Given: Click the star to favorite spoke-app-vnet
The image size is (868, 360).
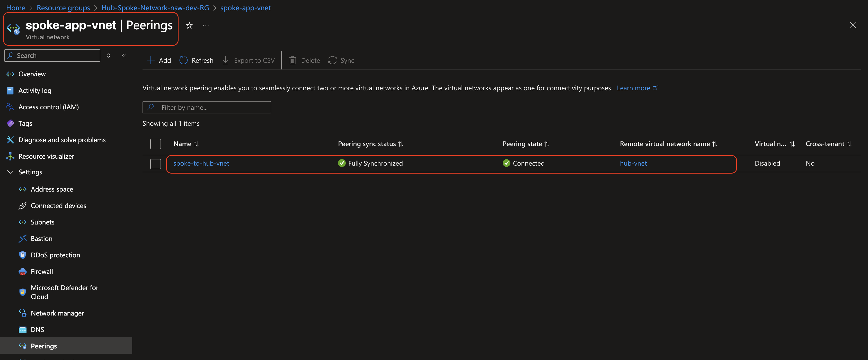Looking at the screenshot, I should 189,25.
